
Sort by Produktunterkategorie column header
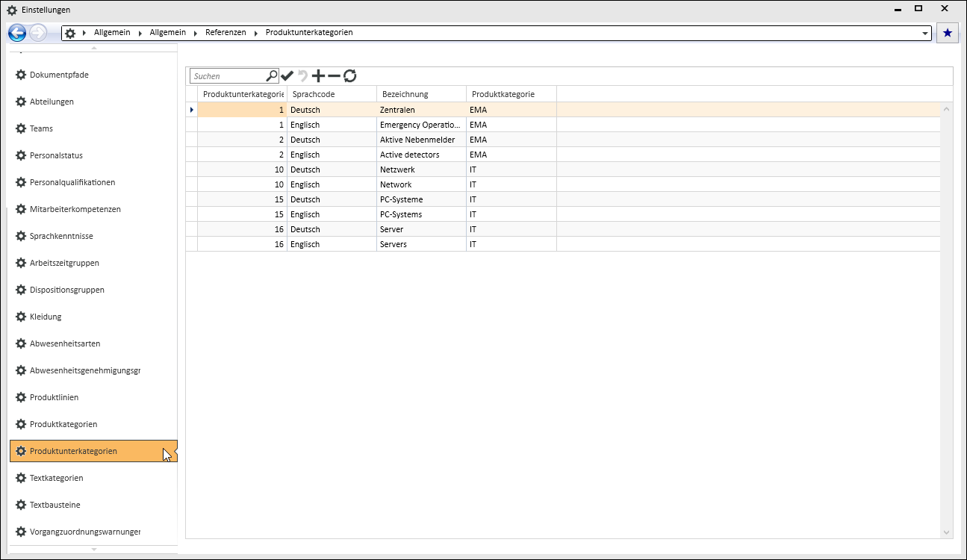242,94
